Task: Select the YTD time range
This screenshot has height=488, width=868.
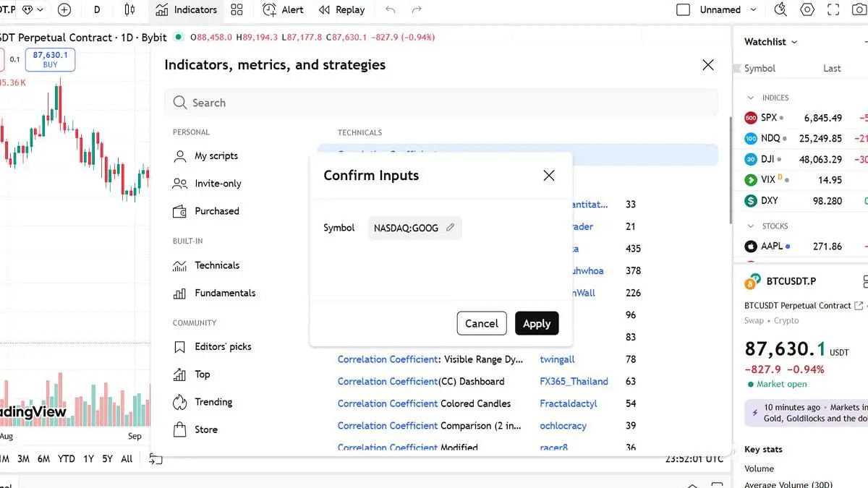Action: pyautogui.click(x=67, y=458)
